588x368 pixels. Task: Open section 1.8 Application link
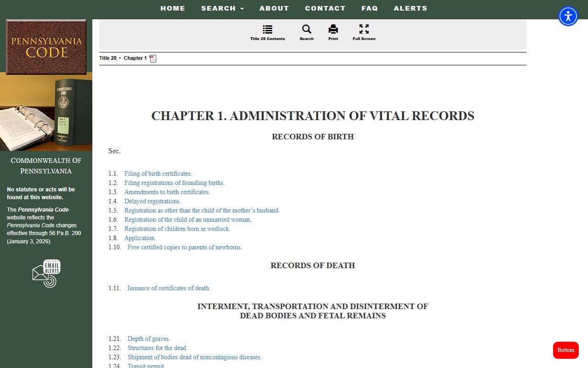tap(140, 238)
